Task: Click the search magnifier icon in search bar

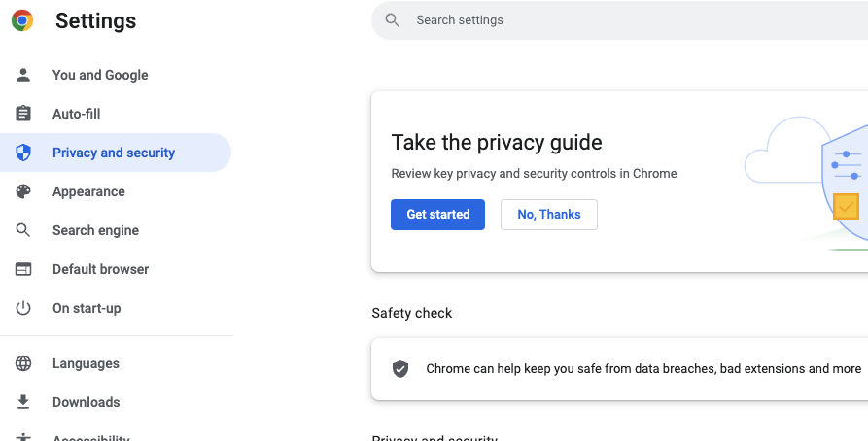Action: (393, 20)
